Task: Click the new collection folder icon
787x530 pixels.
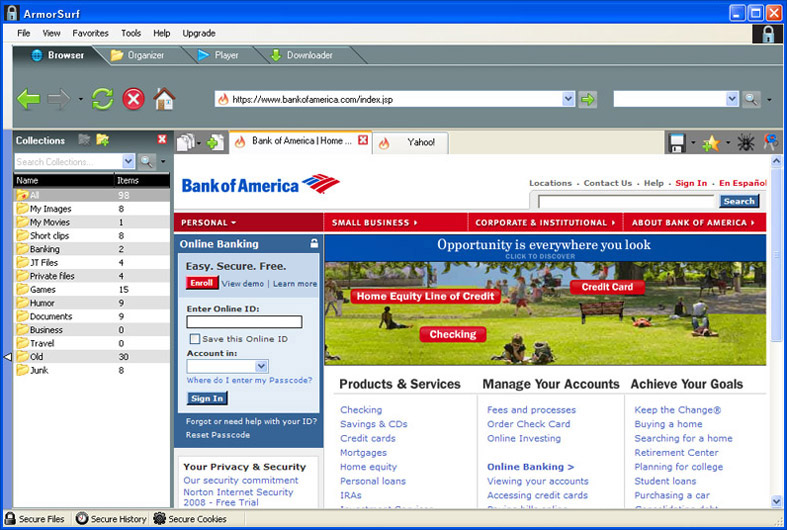Action: coord(103,140)
